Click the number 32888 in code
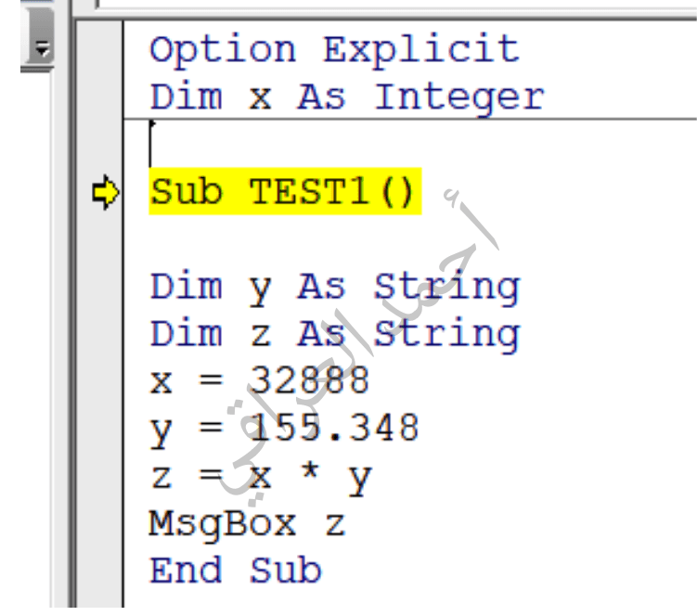The height and width of the screenshot is (616, 697). (309, 382)
